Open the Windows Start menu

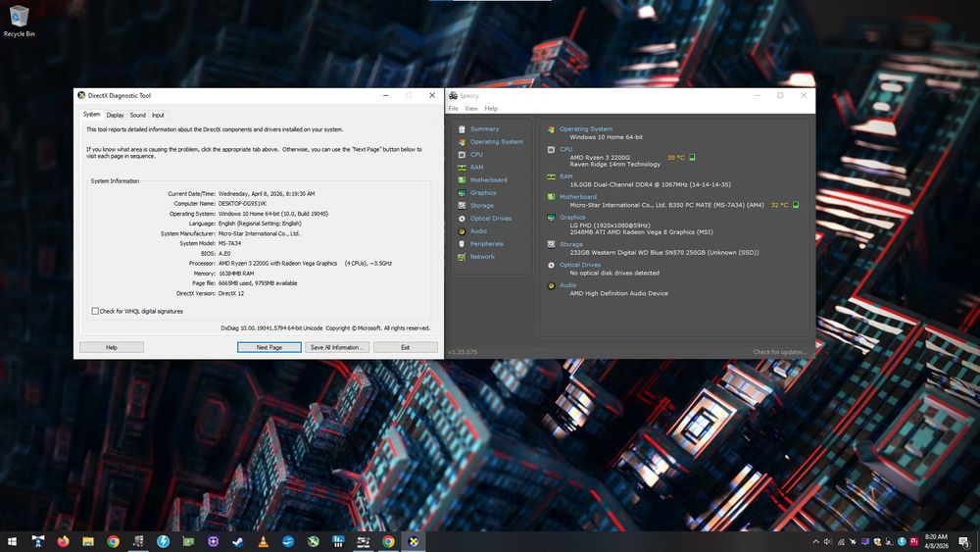click(x=12, y=541)
